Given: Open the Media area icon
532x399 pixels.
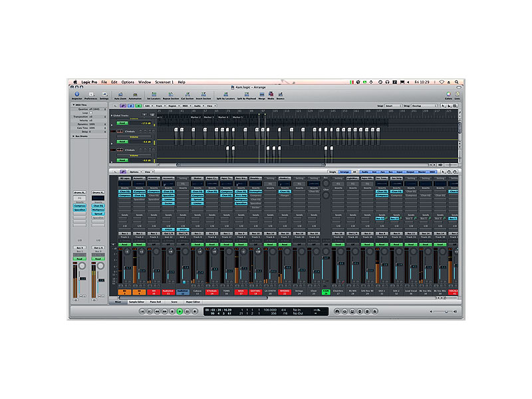Looking at the screenshot, I should click(271, 95).
